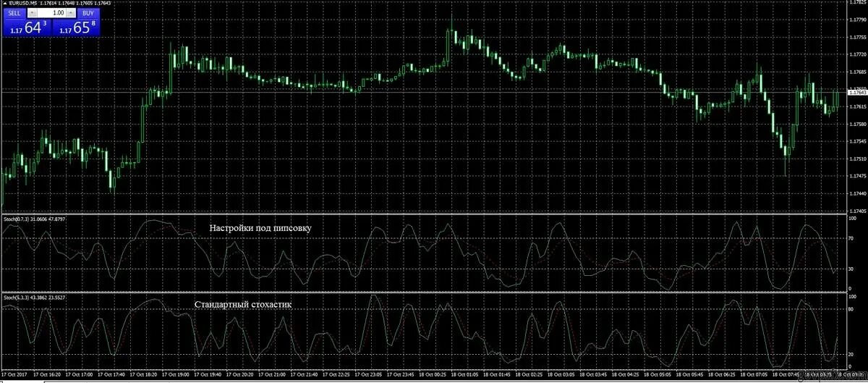
Task: Click the 1.17510 price axis label
Action: click(x=856, y=159)
